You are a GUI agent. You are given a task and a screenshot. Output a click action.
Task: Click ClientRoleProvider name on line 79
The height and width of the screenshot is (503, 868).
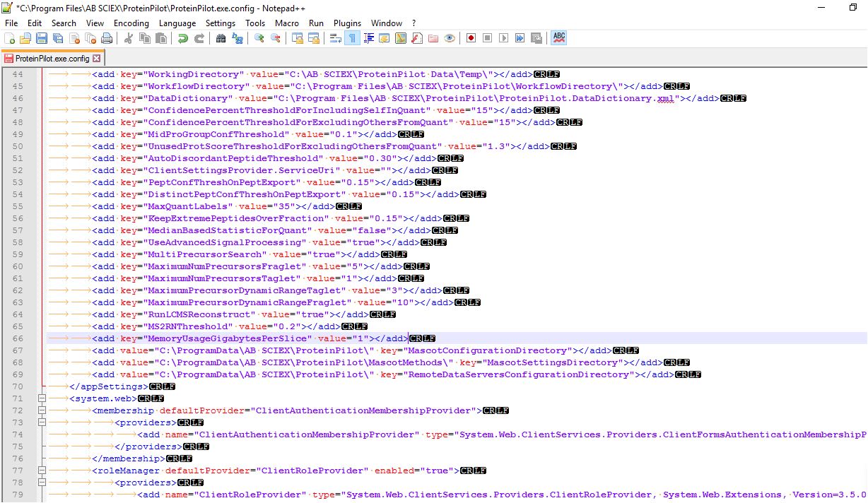(x=250, y=495)
